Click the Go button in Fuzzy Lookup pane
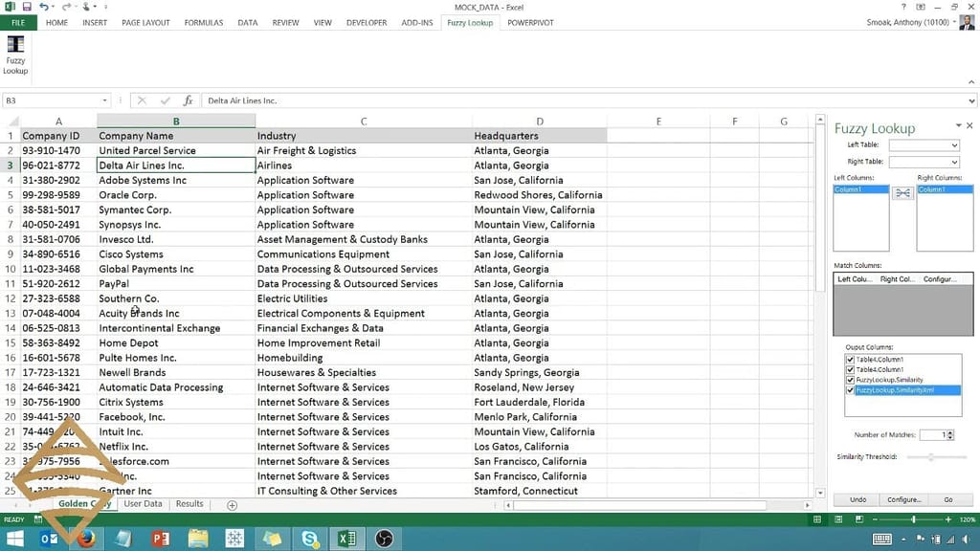 pos(948,499)
